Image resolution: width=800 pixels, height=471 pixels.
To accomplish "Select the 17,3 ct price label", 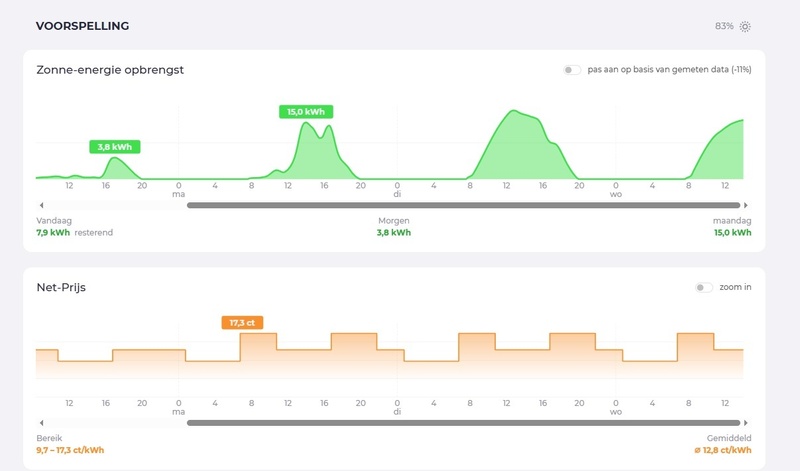I will (x=242, y=323).
